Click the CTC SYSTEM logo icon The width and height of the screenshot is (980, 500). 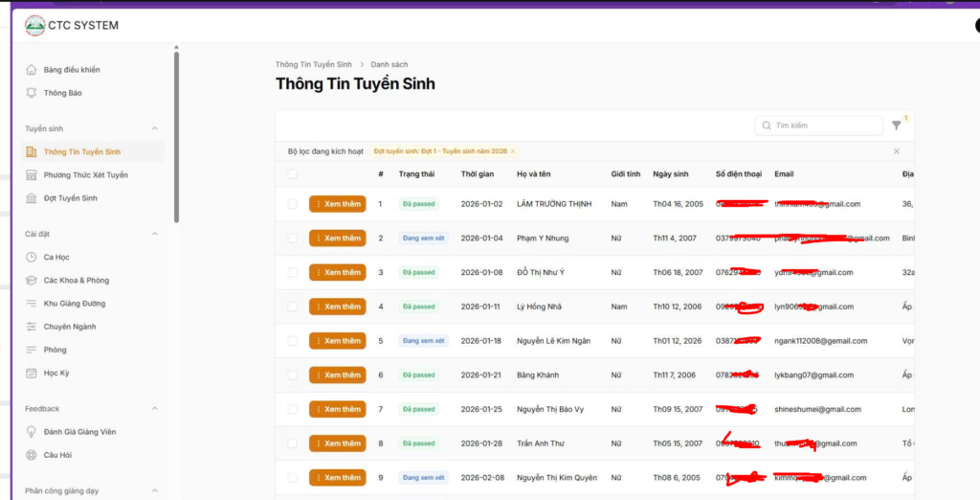coord(35,26)
